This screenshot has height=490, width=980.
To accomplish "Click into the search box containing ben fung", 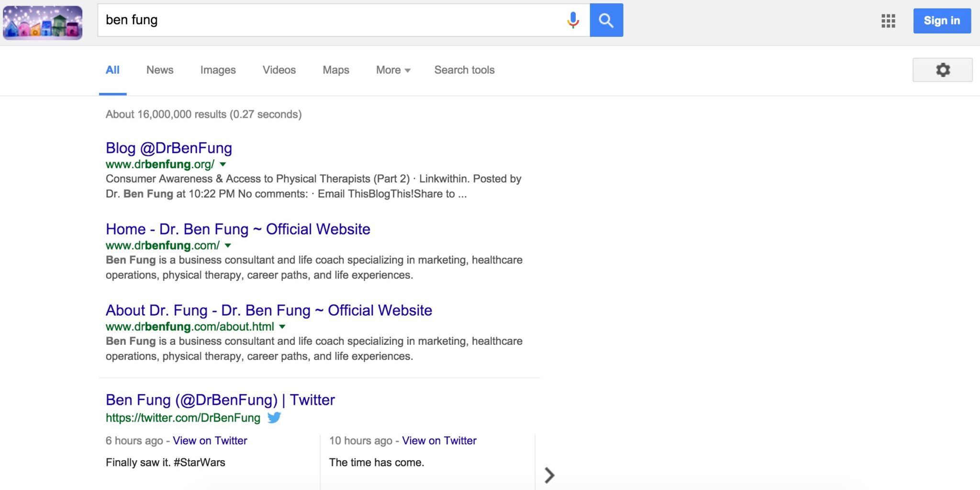I will pyautogui.click(x=330, y=20).
